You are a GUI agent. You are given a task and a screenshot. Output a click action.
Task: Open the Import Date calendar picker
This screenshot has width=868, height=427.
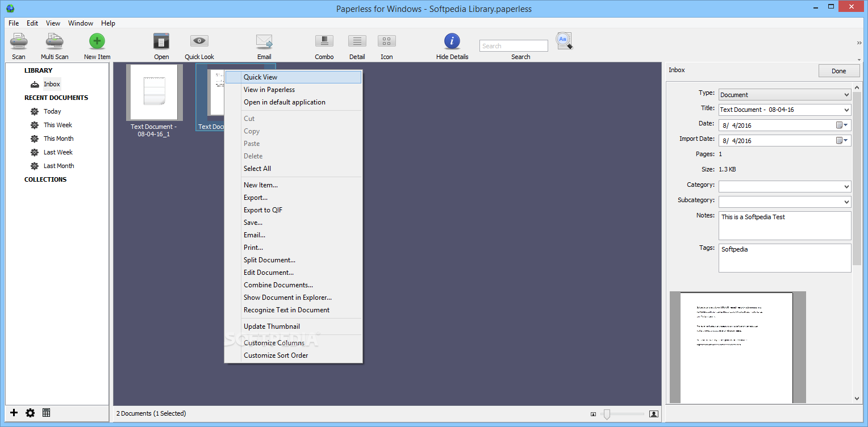[x=842, y=140]
